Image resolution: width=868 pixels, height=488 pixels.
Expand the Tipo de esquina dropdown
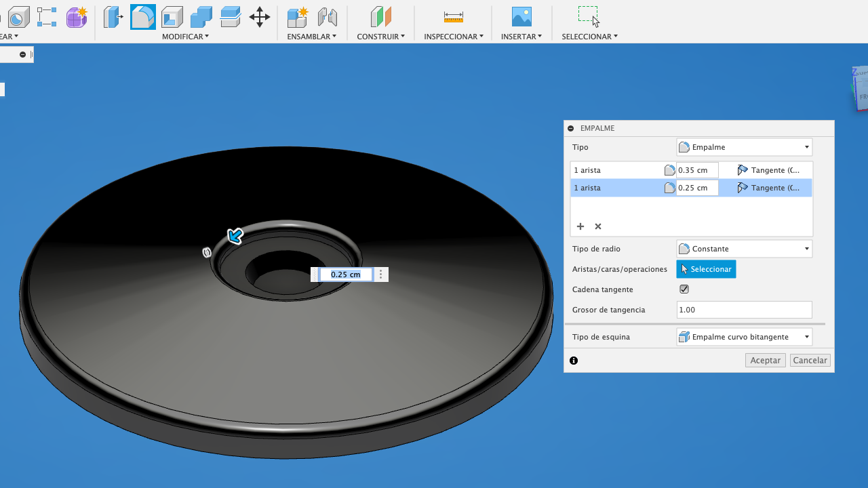[x=744, y=337]
